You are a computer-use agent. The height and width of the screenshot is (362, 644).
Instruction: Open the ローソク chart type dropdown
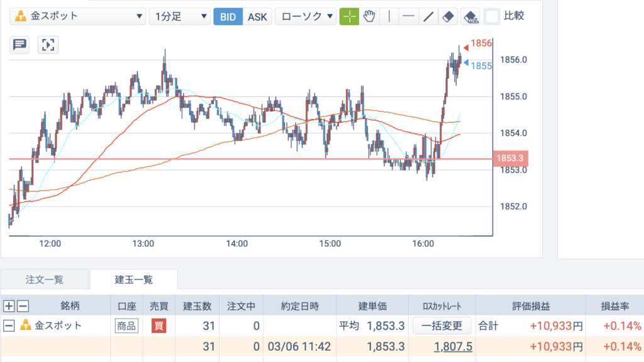tap(306, 16)
